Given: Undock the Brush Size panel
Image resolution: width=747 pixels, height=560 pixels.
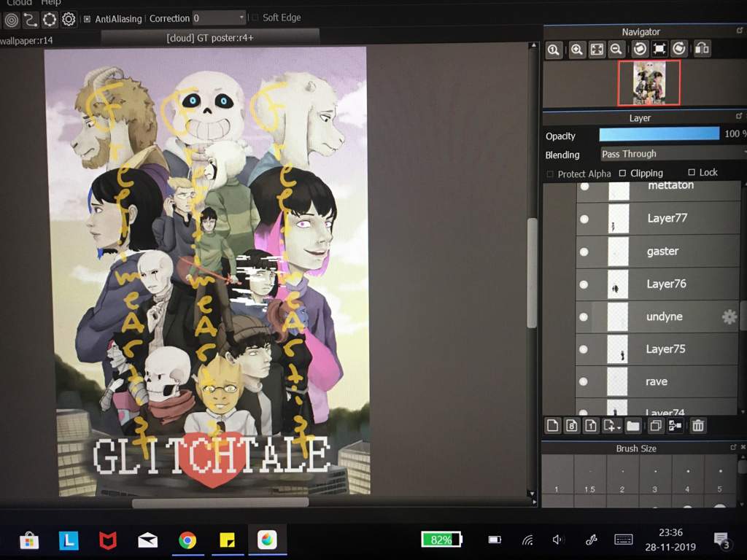Looking at the screenshot, I should (733, 447).
